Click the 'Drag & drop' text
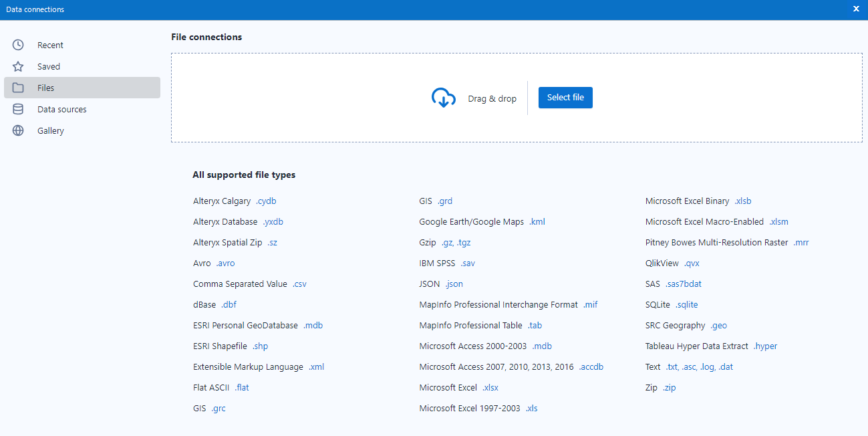The image size is (868, 436). pos(492,98)
